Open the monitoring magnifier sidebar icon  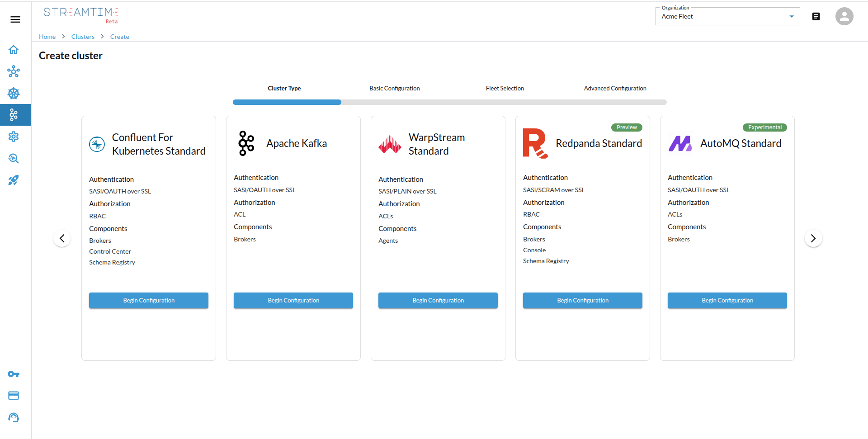(x=14, y=158)
